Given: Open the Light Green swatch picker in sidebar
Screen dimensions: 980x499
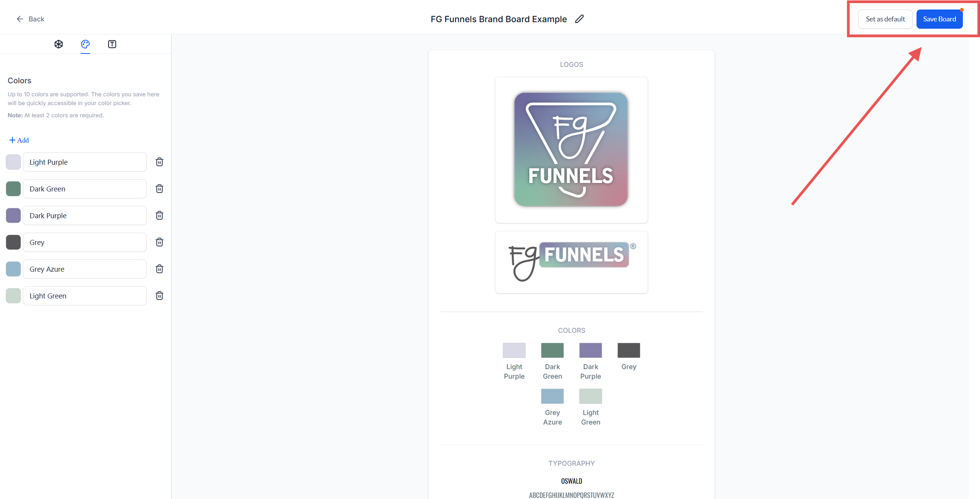Looking at the screenshot, I should pos(13,296).
